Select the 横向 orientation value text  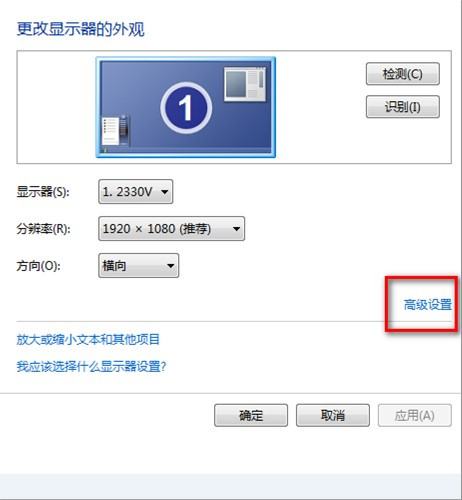(x=114, y=266)
